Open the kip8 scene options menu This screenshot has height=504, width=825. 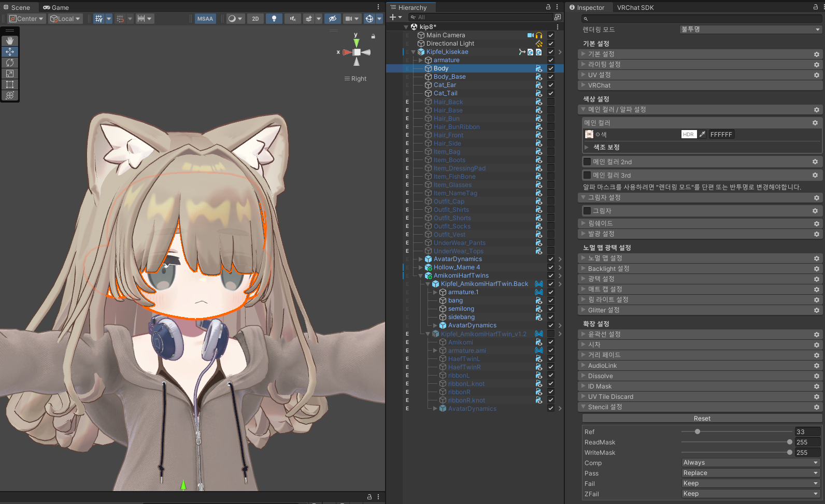pos(557,27)
